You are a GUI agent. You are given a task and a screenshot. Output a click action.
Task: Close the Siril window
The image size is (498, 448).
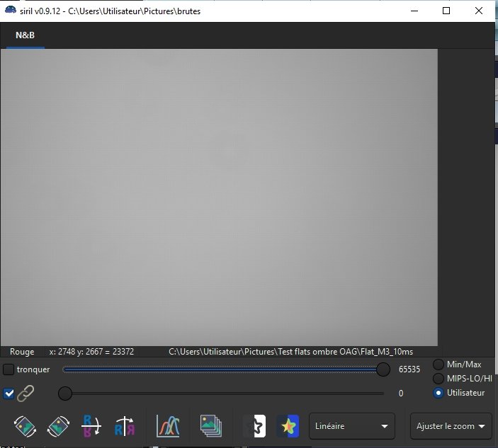(479, 11)
